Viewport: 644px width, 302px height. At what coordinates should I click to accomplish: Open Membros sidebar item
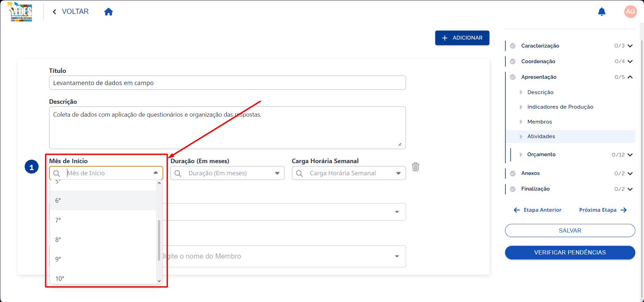click(x=539, y=122)
